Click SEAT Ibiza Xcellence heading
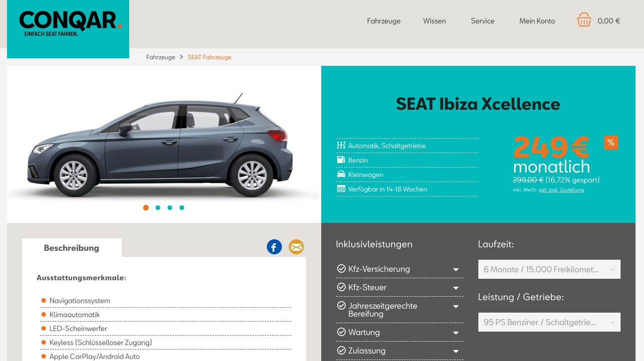This screenshot has height=361, width=644. click(x=478, y=104)
